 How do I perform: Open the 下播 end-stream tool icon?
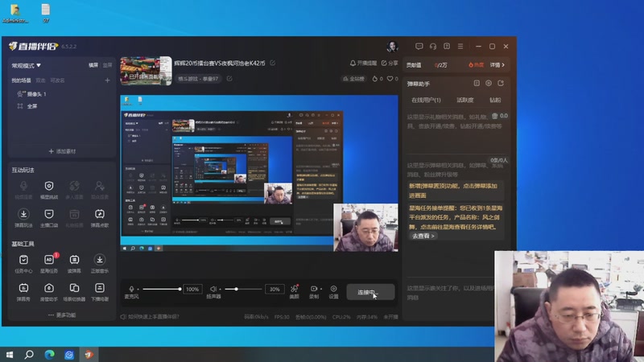click(99, 292)
